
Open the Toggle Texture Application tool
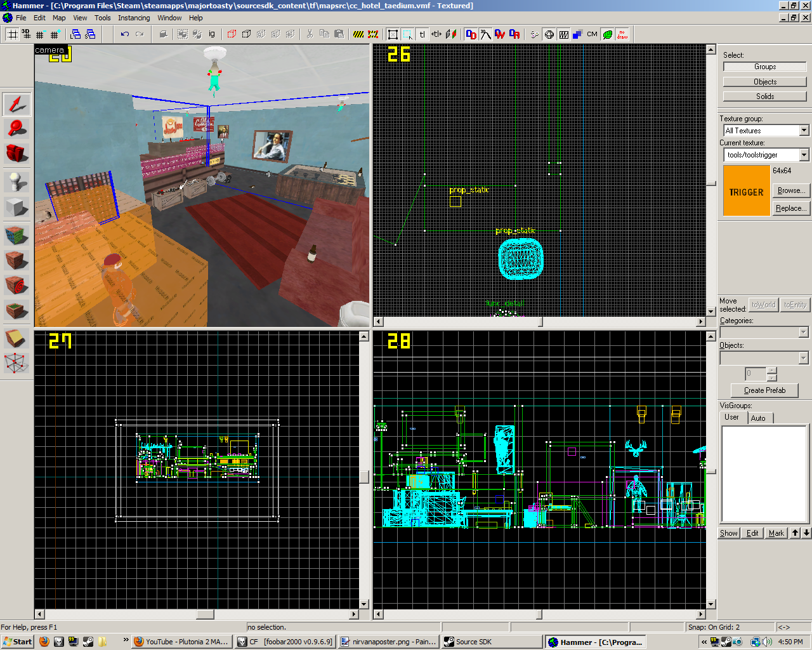tap(16, 235)
